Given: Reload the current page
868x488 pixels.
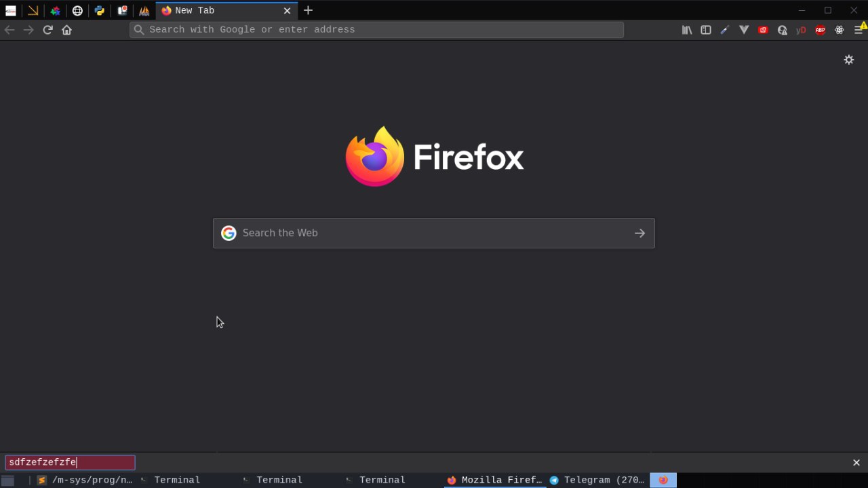Looking at the screenshot, I should [47, 30].
